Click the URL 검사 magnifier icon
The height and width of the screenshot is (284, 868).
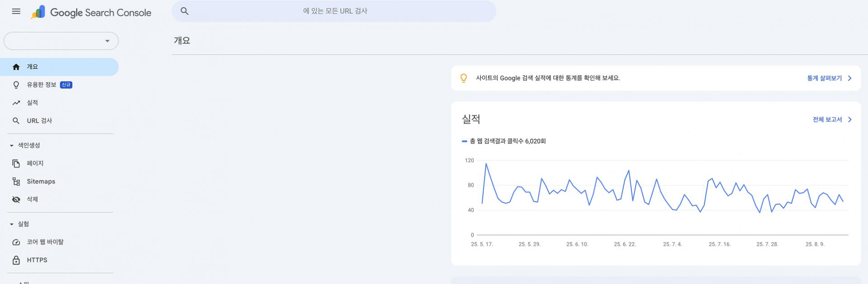point(16,120)
